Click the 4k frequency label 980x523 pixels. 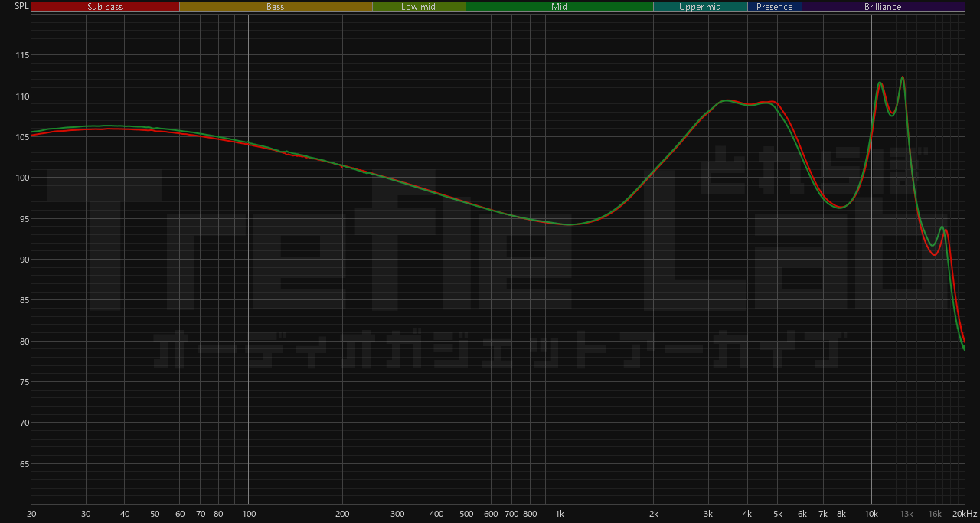[747, 514]
